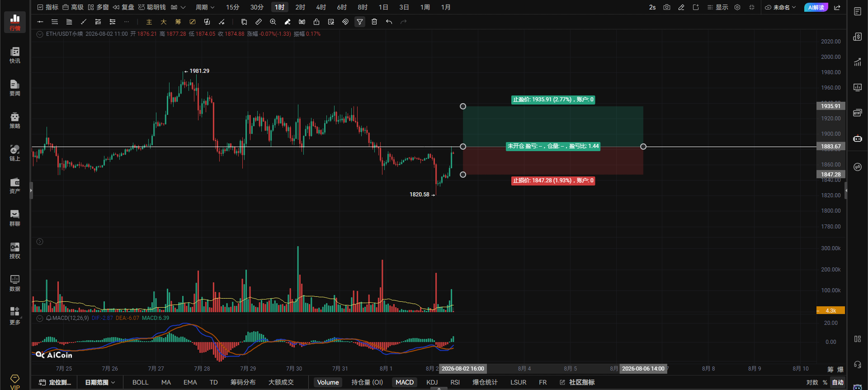This screenshot has width=868, height=390.
Task: Open the 数据 data section
Action: coord(15,283)
